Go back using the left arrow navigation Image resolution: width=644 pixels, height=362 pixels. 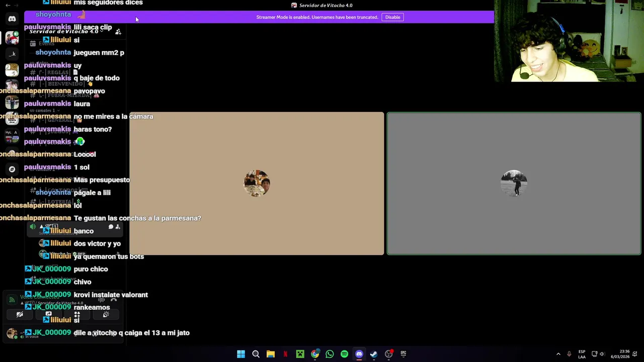(x=8, y=5)
